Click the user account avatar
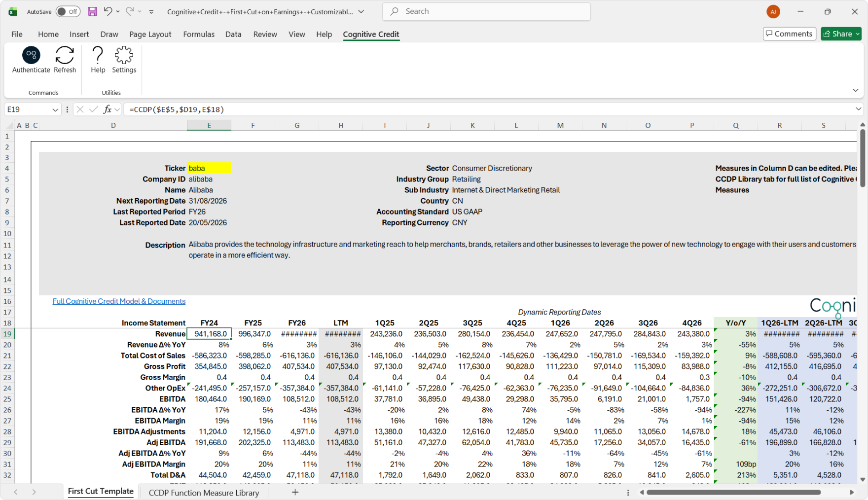The image size is (868, 500). pos(773,11)
